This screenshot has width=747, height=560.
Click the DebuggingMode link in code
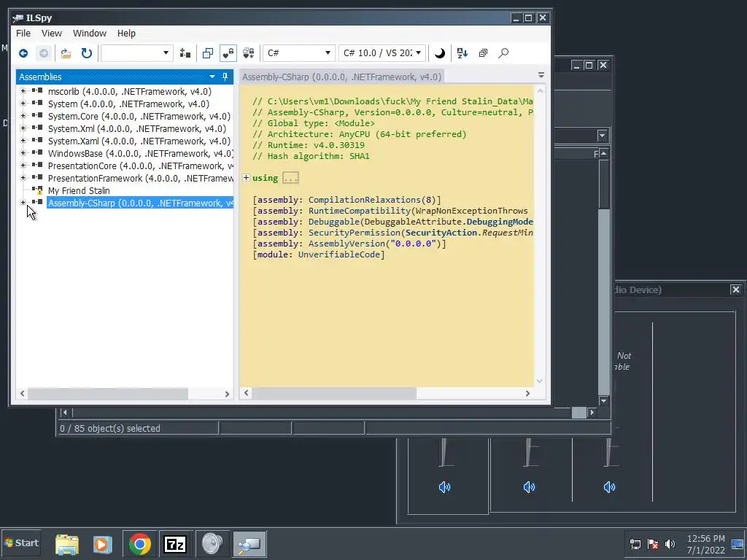click(499, 222)
